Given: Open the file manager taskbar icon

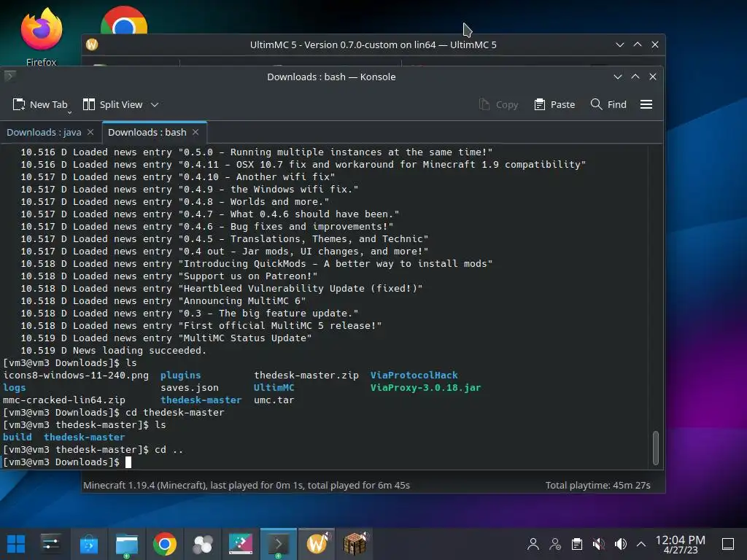Looking at the screenshot, I should [x=127, y=544].
